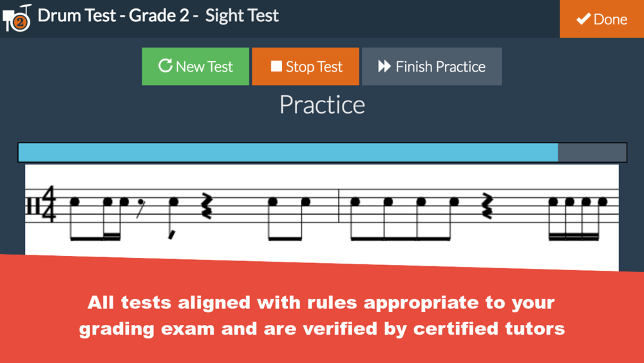
Task: Click the Practice heading
Action: [323, 105]
